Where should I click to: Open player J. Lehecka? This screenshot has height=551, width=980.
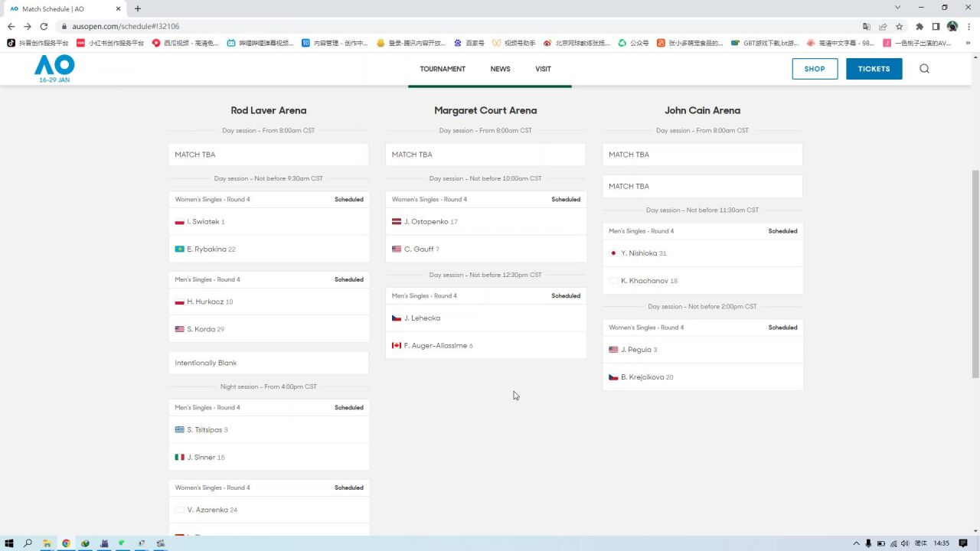(x=422, y=318)
